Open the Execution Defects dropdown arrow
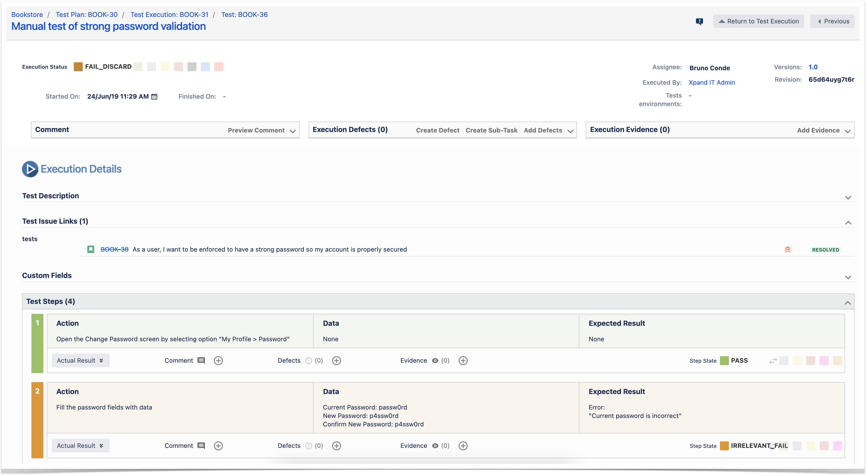Image resolution: width=868 pixels, height=476 pixels. (570, 131)
